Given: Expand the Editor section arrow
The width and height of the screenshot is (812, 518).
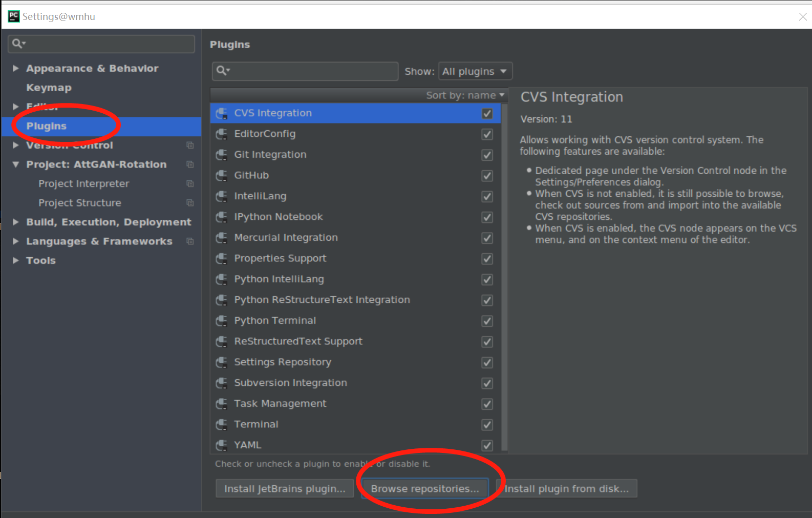Looking at the screenshot, I should pos(16,107).
